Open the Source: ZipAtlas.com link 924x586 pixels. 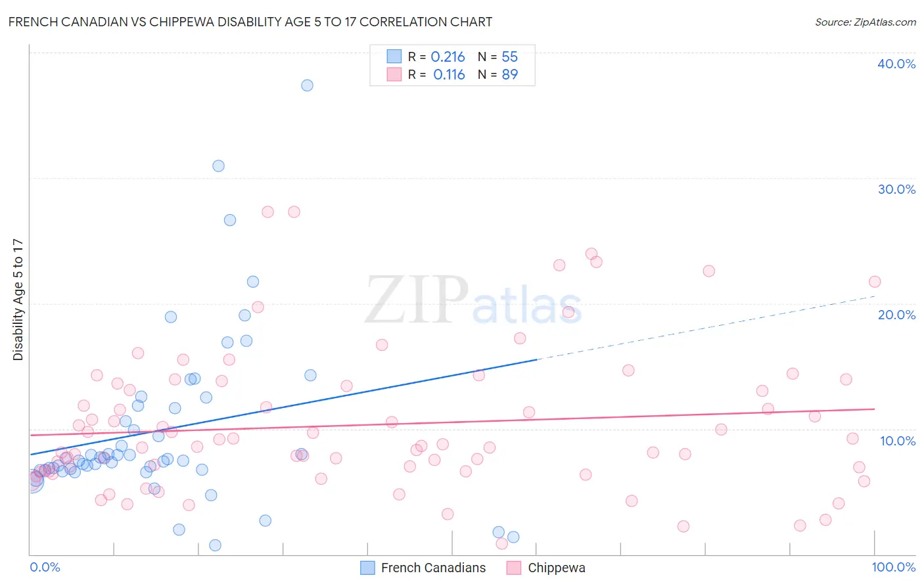[x=866, y=22]
